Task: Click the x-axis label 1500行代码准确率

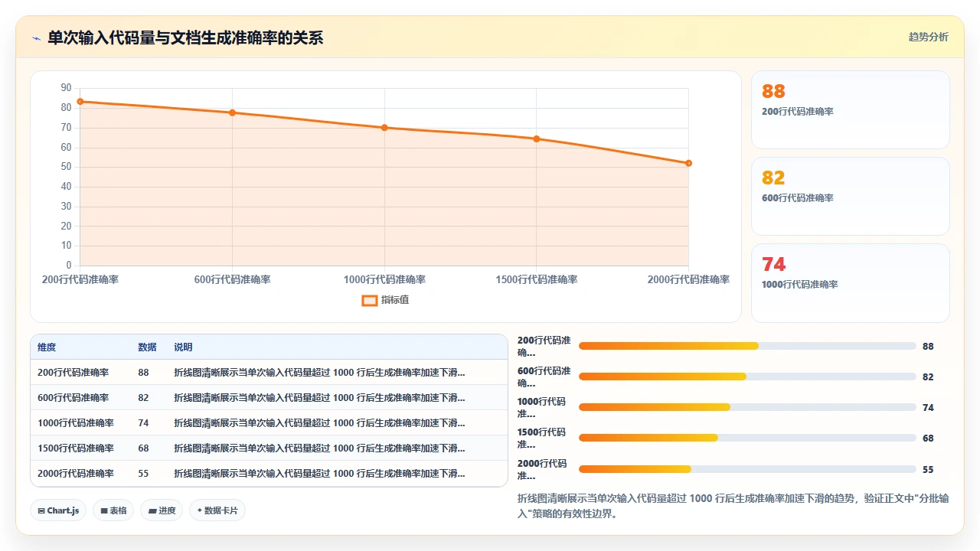Action: click(537, 279)
